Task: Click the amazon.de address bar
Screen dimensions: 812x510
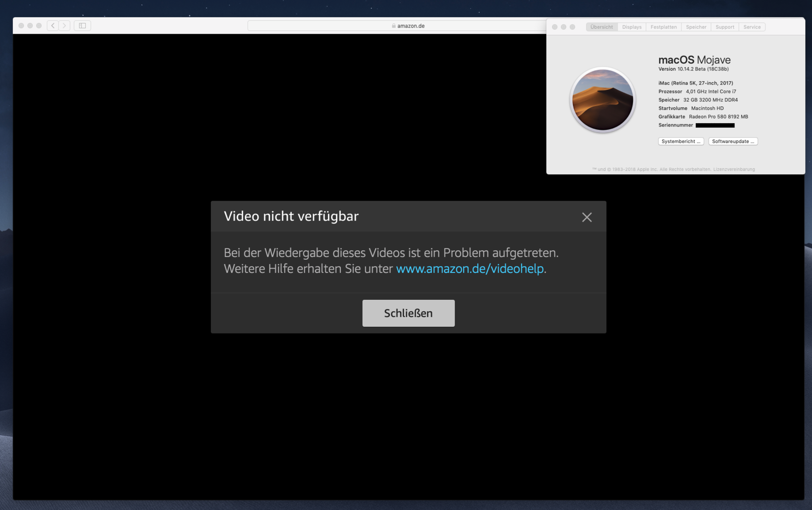Action: pyautogui.click(x=397, y=26)
